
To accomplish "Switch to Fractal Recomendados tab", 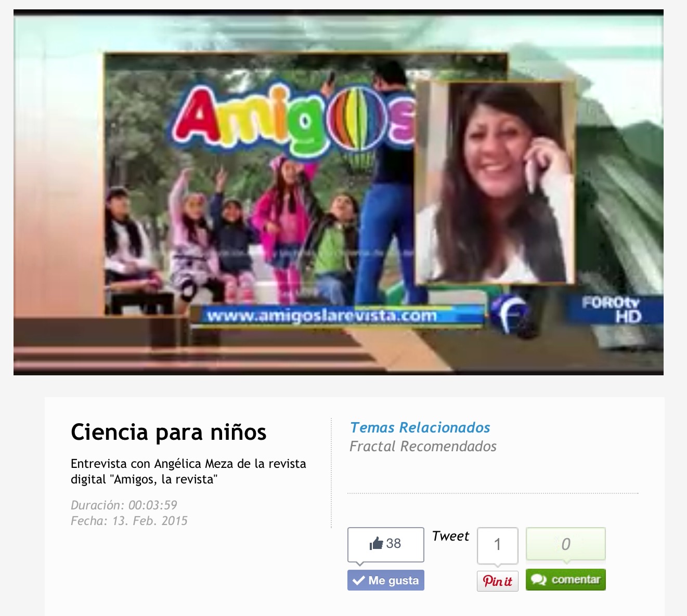I will click(423, 447).
